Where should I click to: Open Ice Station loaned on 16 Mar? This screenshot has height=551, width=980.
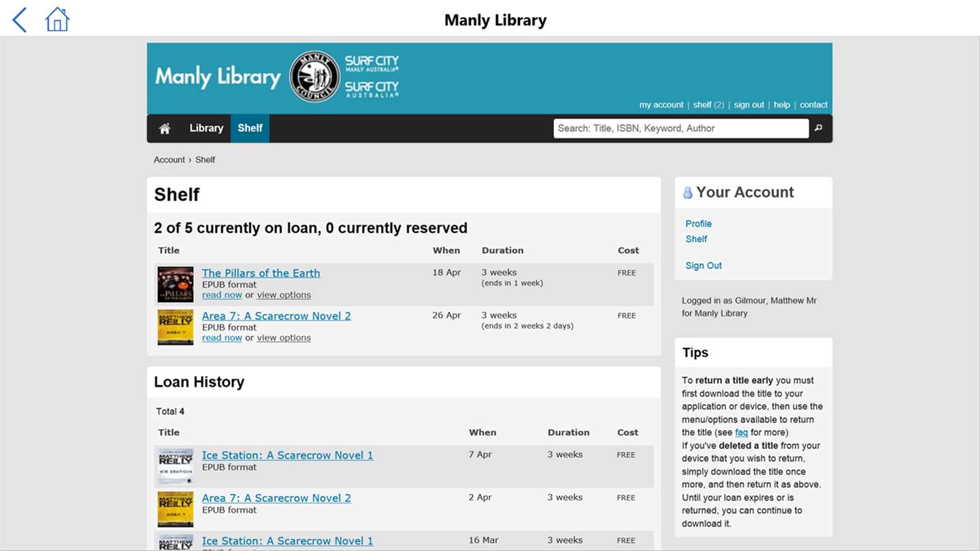pyautogui.click(x=287, y=541)
